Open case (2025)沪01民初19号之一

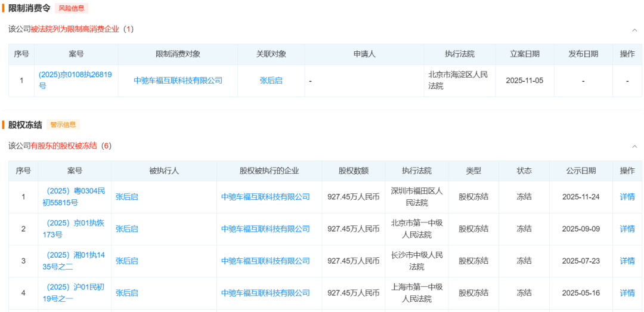click(x=74, y=293)
